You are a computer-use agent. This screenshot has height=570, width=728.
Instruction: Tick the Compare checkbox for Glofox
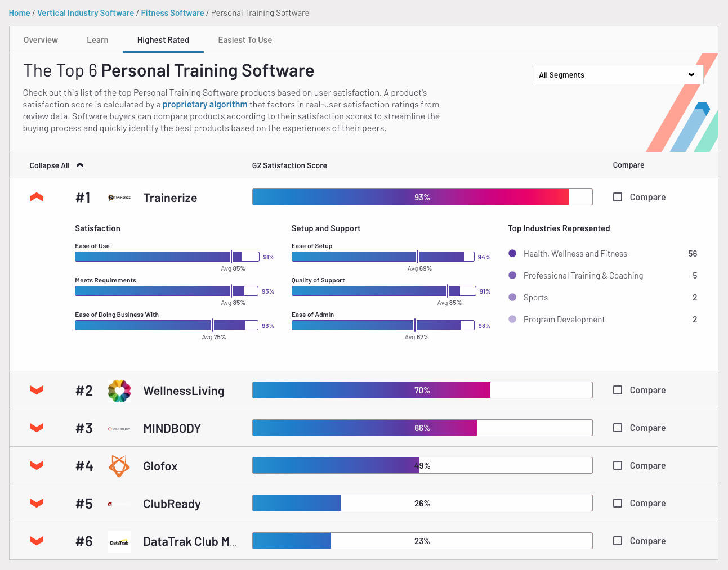[618, 465]
